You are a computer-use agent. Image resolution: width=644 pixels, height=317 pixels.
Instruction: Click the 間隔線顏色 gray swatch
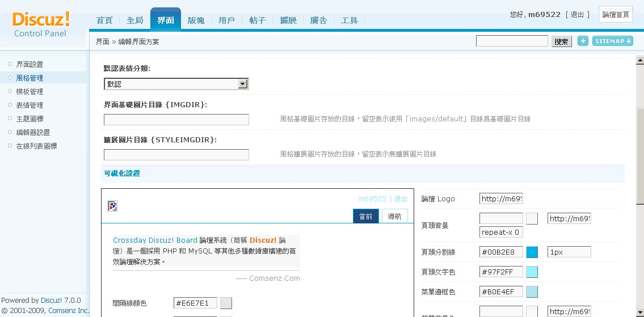click(226, 303)
